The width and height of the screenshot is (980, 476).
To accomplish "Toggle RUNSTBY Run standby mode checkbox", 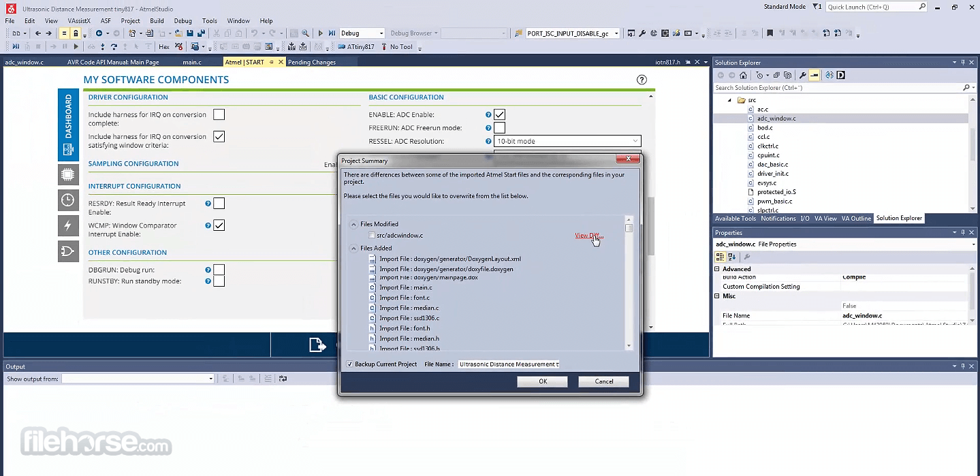I will pos(219,281).
